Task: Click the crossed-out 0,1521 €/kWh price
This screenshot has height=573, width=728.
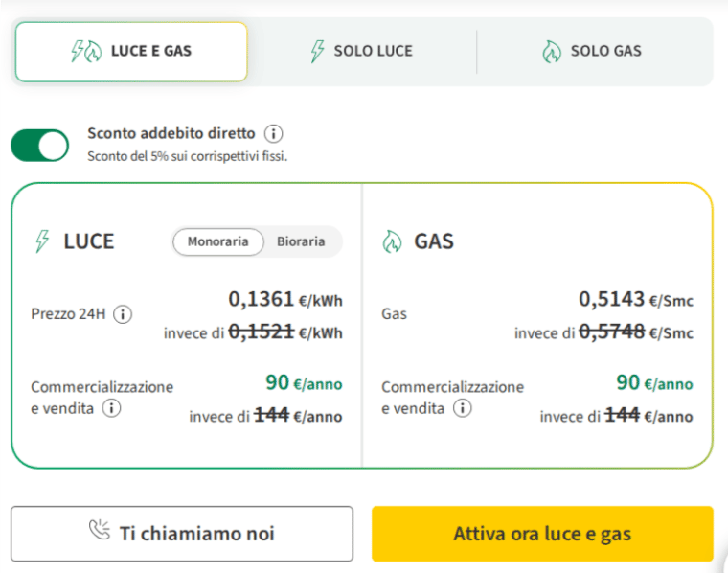Action: [285, 332]
